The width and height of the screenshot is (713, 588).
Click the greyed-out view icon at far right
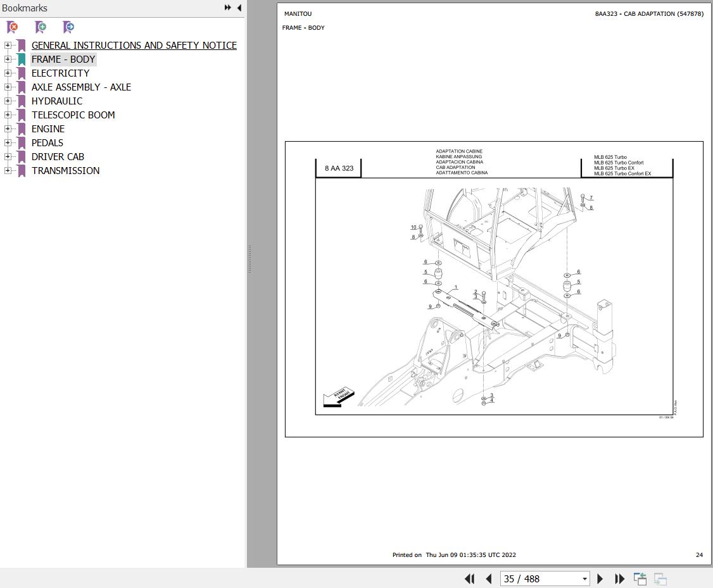[660, 579]
